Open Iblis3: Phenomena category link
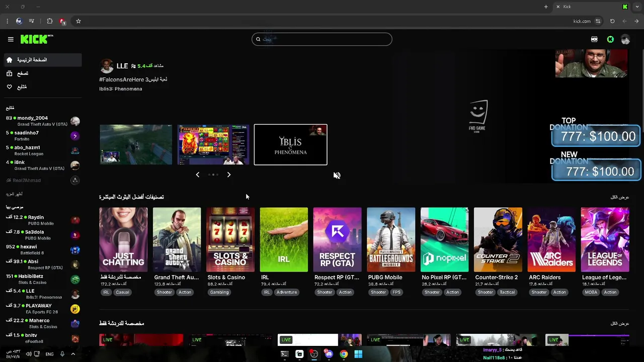Image resolution: width=644 pixels, height=362 pixels. 121,89
